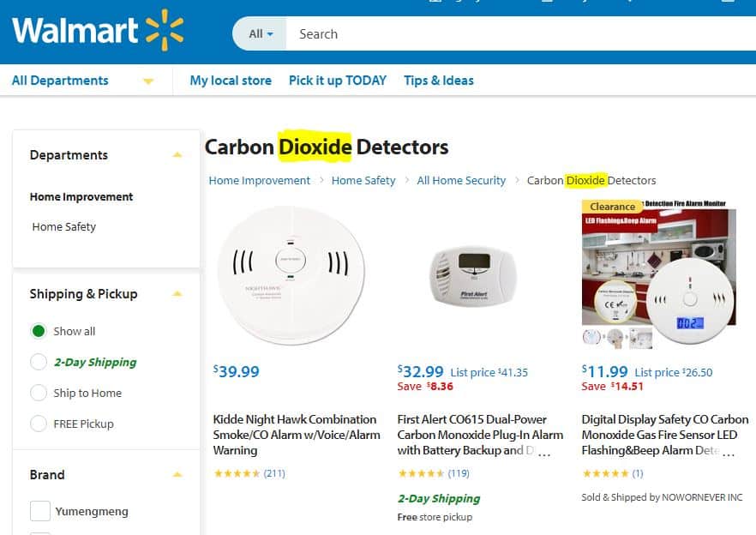The height and width of the screenshot is (535, 756).
Task: Click star rating of First Alert CO615
Action: 421,473
